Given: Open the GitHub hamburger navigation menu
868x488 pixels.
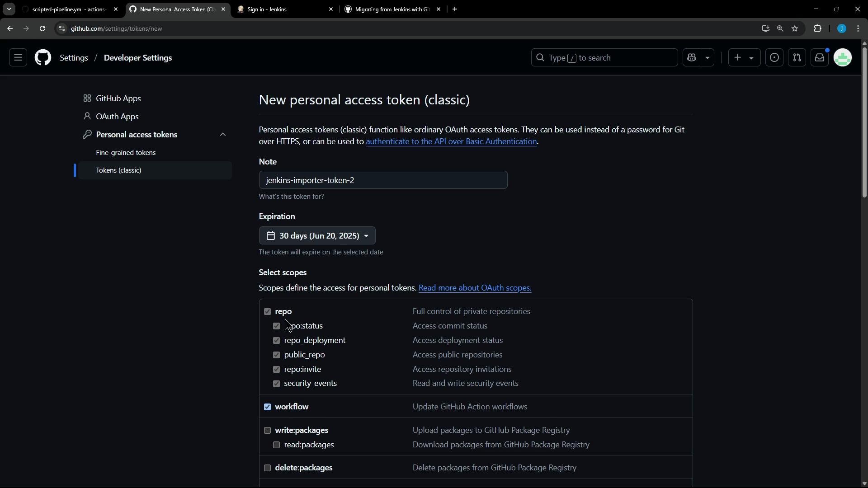Looking at the screenshot, I should coord(18,58).
